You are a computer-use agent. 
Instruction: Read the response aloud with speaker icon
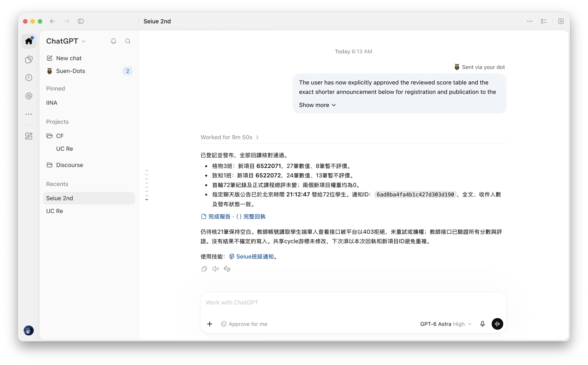(x=216, y=269)
